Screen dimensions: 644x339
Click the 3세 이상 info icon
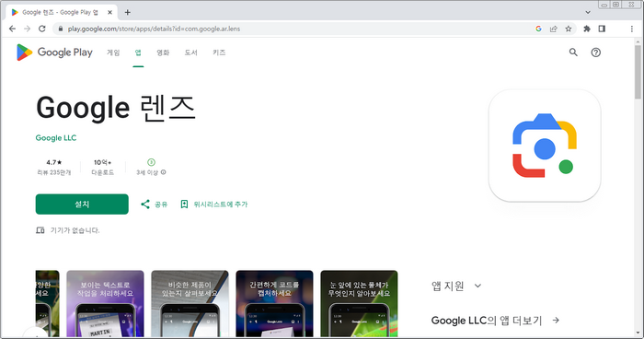click(x=164, y=172)
